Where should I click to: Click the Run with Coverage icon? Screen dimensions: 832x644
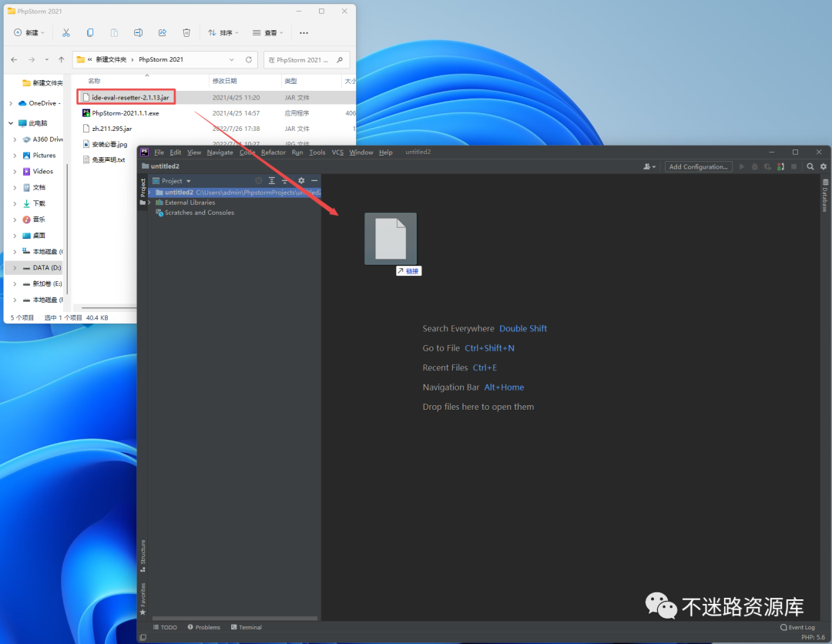pos(767,166)
